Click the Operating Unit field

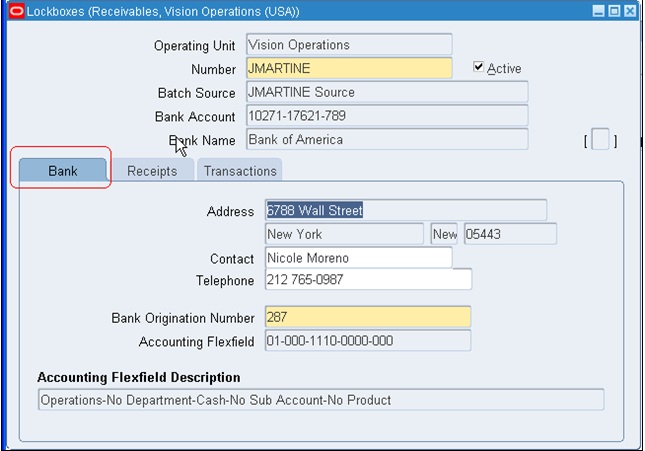349,44
